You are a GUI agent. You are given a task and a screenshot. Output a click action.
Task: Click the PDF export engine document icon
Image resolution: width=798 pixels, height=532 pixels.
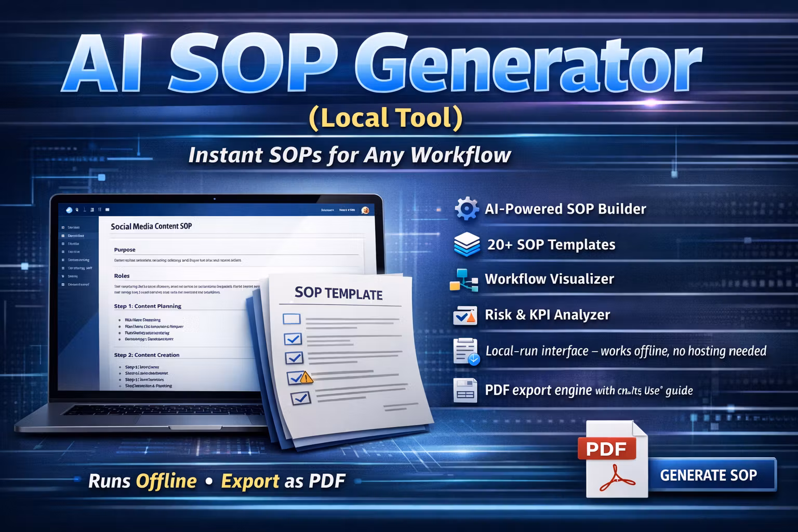click(x=465, y=389)
